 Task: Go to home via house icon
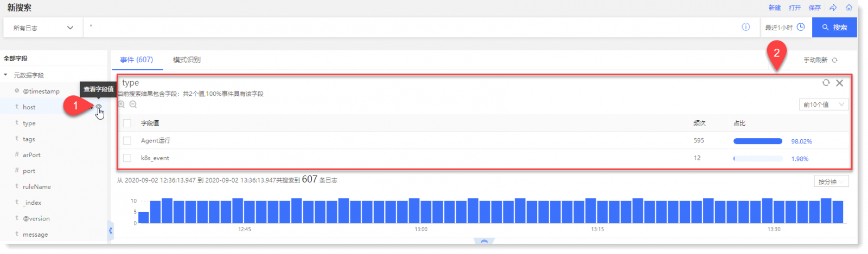[x=849, y=8]
